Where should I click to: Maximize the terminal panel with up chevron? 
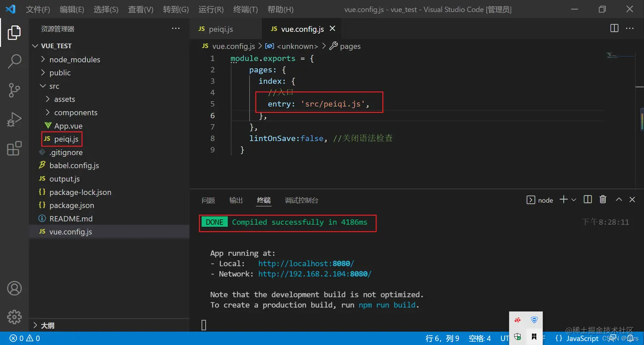click(x=619, y=200)
